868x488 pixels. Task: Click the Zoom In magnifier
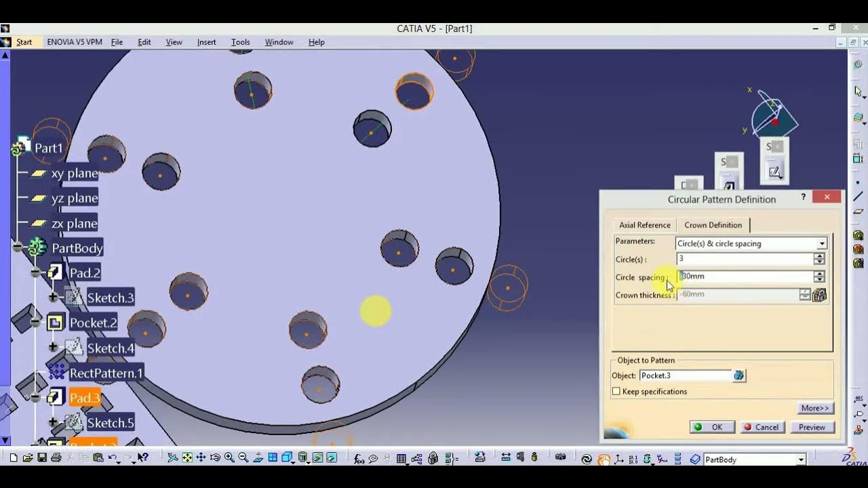[x=229, y=457]
